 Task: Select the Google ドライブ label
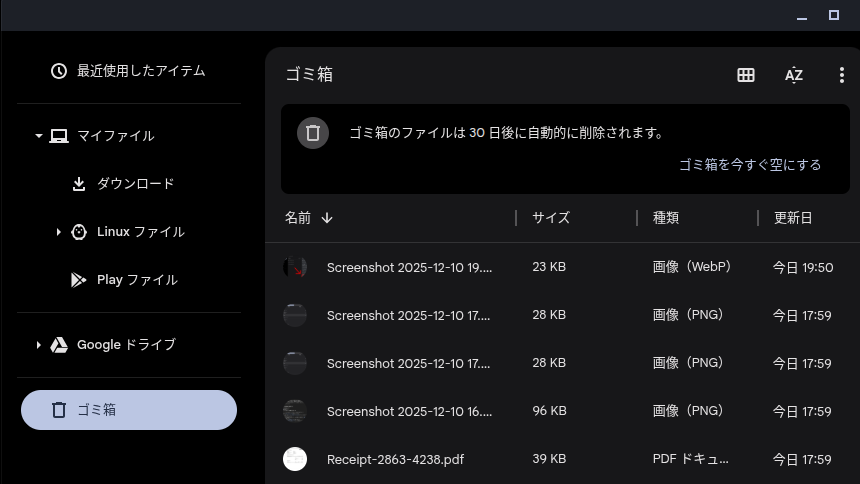point(127,345)
